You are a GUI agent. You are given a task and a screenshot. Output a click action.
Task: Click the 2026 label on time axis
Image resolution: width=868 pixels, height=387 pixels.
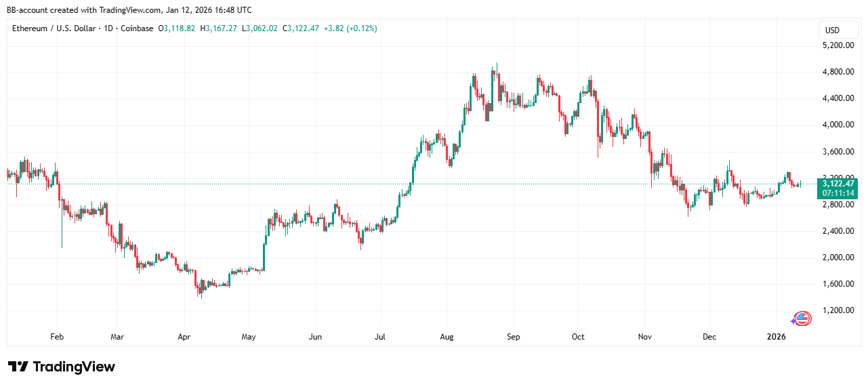pos(777,336)
